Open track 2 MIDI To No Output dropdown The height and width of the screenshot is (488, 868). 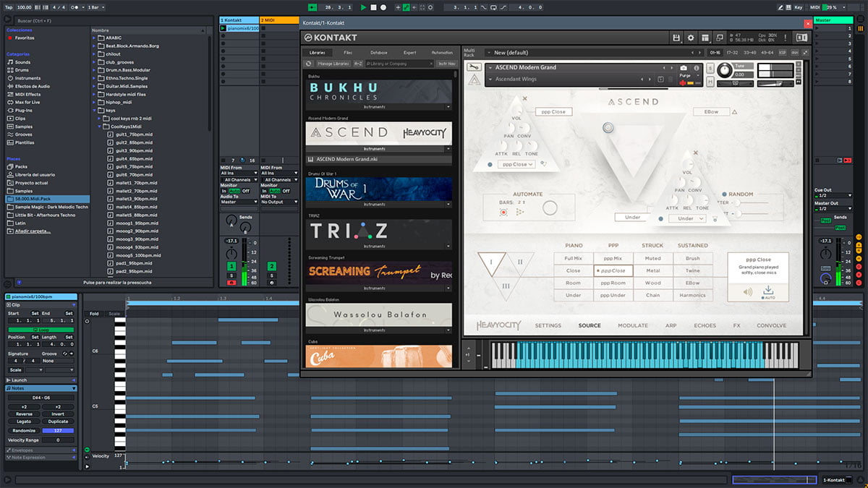[280, 202]
